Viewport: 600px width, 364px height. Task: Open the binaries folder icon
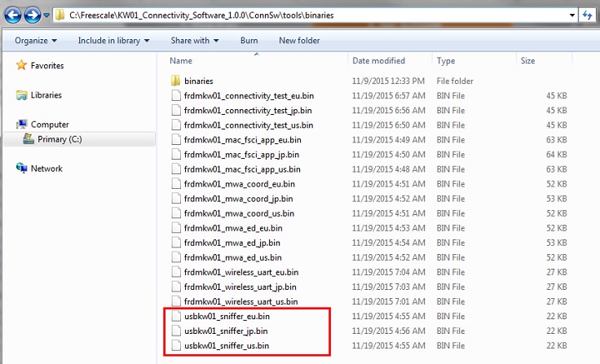[177, 81]
